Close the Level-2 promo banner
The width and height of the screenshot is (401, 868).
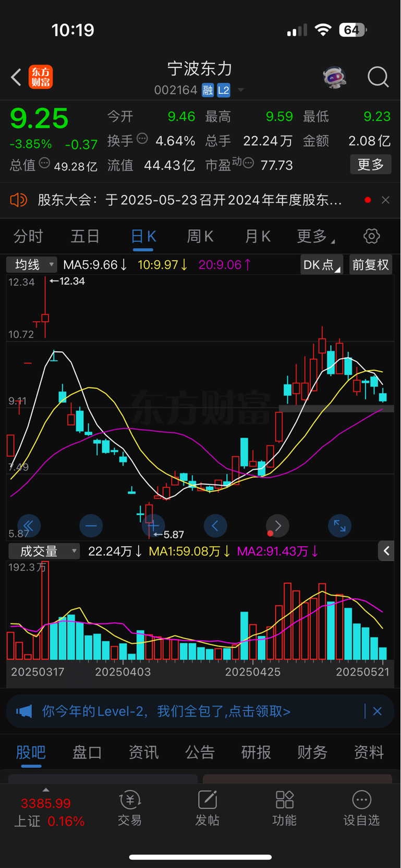[x=378, y=711]
